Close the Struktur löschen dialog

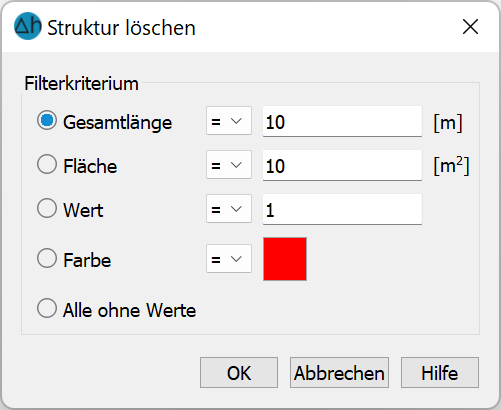470,27
